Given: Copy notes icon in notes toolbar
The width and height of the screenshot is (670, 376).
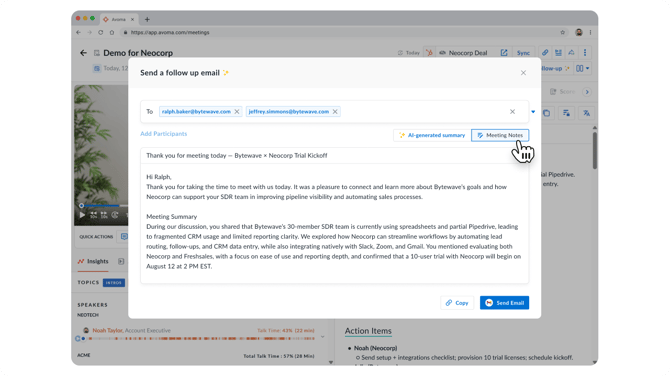Looking at the screenshot, I should coord(547,113).
